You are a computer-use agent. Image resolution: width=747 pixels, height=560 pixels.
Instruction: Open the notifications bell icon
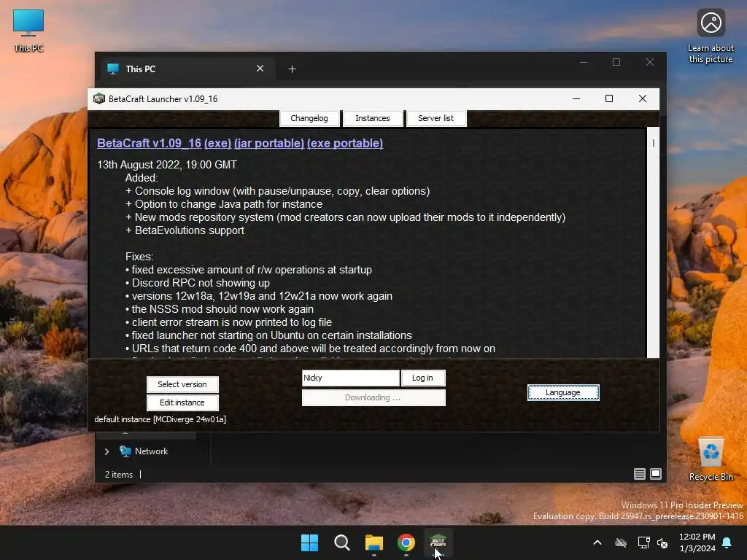click(727, 542)
